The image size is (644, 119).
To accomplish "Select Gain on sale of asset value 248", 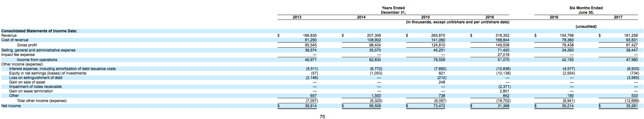I will tap(442, 82).
